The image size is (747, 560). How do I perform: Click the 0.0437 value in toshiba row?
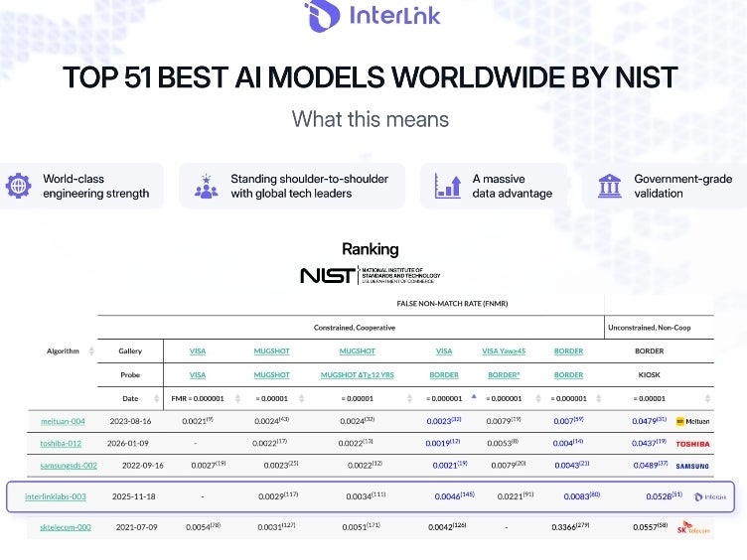pyautogui.click(x=649, y=443)
